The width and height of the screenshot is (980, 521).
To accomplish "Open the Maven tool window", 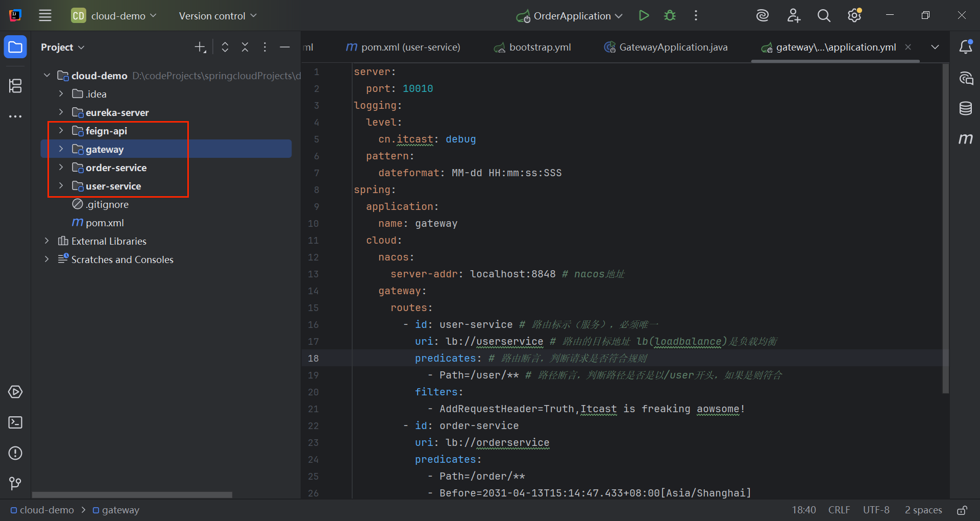I will tap(966, 139).
